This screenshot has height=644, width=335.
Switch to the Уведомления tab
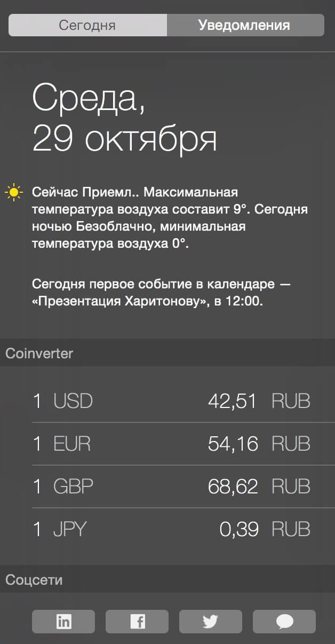[x=245, y=25]
